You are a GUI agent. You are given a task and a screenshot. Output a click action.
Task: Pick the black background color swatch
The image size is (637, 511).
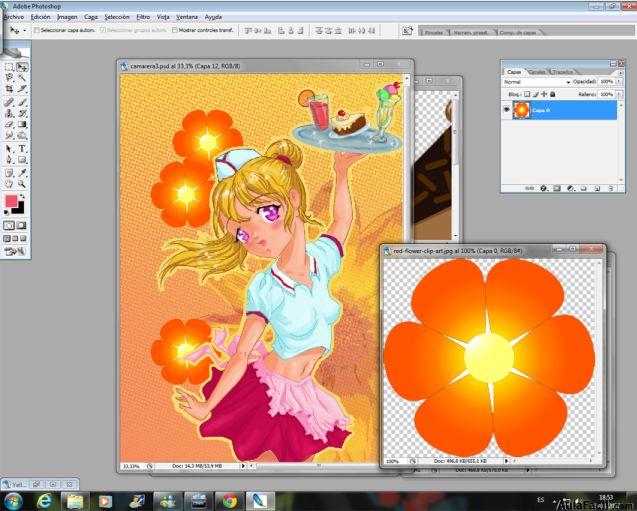pos(20,209)
